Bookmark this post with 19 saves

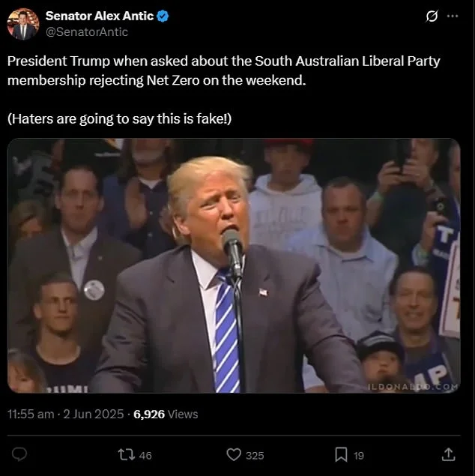point(341,455)
